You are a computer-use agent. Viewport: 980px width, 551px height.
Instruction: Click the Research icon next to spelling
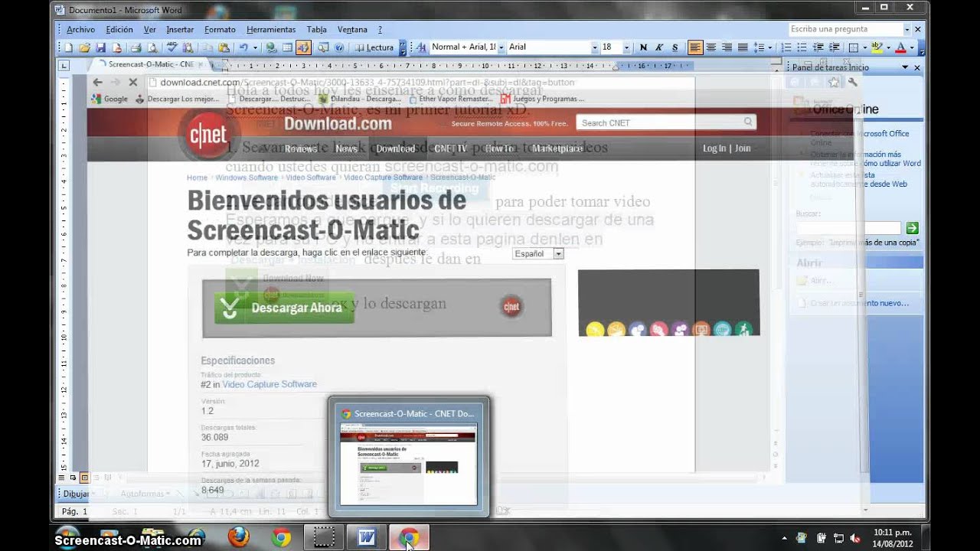(x=188, y=47)
